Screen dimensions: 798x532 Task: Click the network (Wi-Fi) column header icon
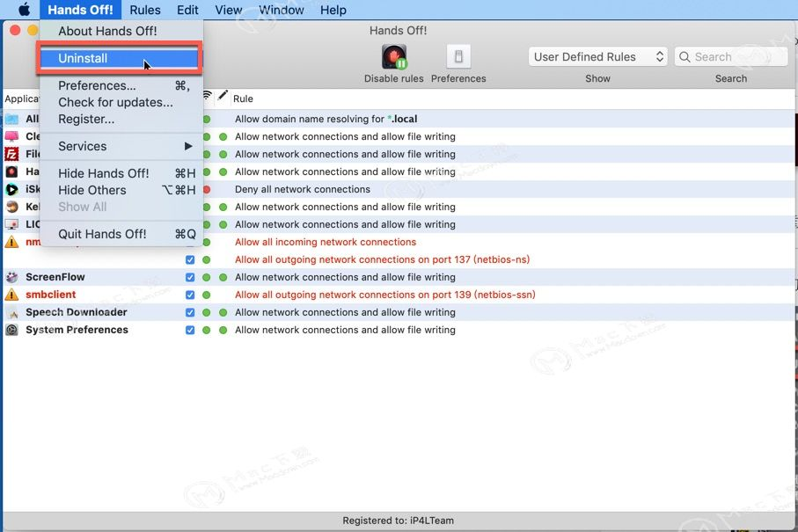pyautogui.click(x=207, y=96)
